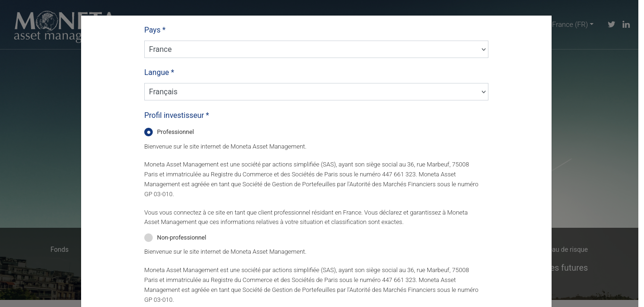Click the "Bienvenue sur le site" line under Professionnel
Screen dimensions: 644x307
pyautogui.click(x=225, y=147)
